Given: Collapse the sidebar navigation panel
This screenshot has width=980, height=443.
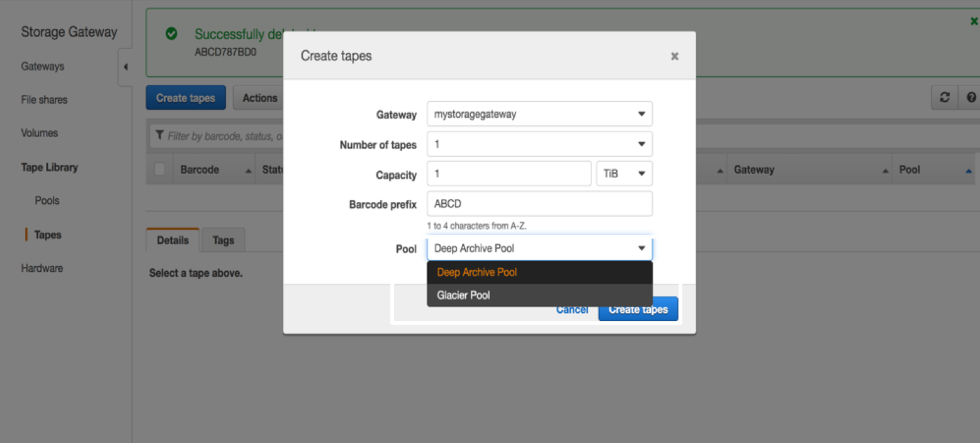Looking at the screenshot, I should pos(125,67).
